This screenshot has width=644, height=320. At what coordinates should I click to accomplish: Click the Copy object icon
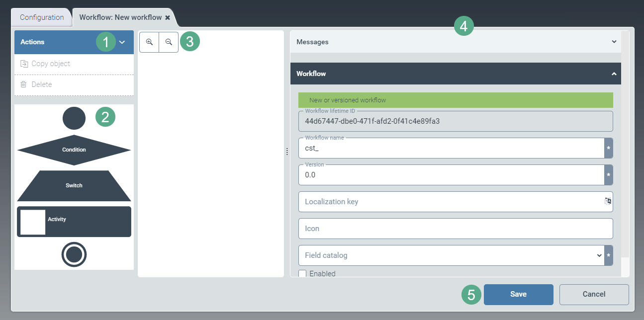pos(24,63)
